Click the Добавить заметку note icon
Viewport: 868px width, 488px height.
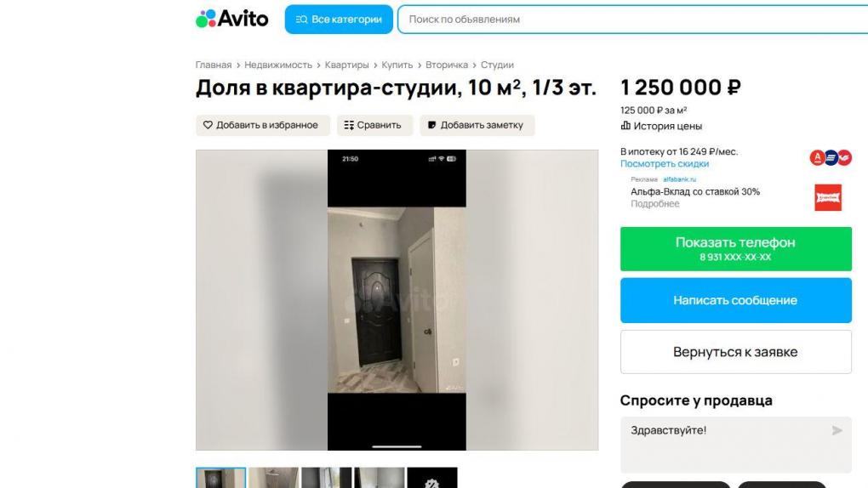[431, 125]
